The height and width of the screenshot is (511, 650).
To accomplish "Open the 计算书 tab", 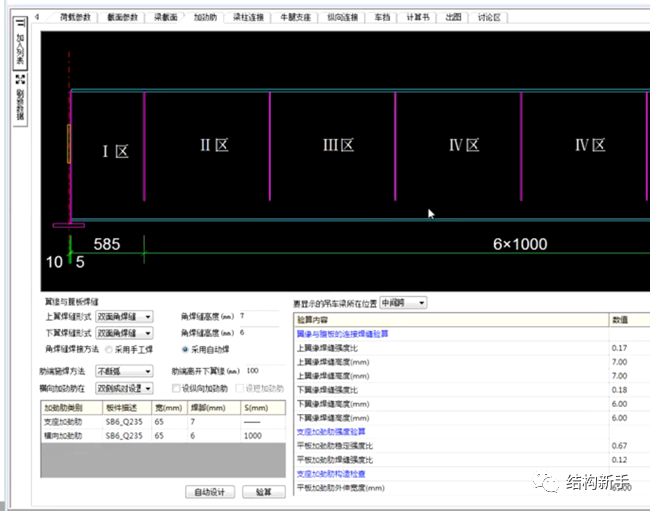I will 418,17.
